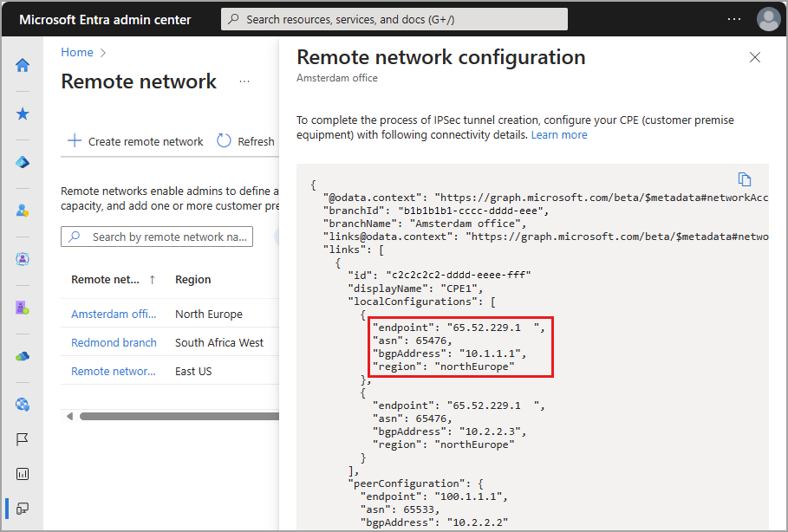Open header ellipsis more options

[x=734, y=19]
